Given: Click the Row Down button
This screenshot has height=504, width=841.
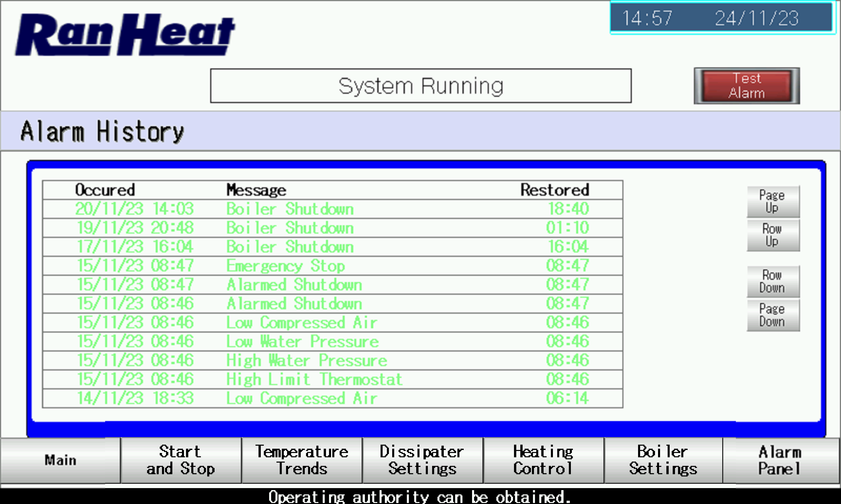Looking at the screenshot, I should 773,281.
